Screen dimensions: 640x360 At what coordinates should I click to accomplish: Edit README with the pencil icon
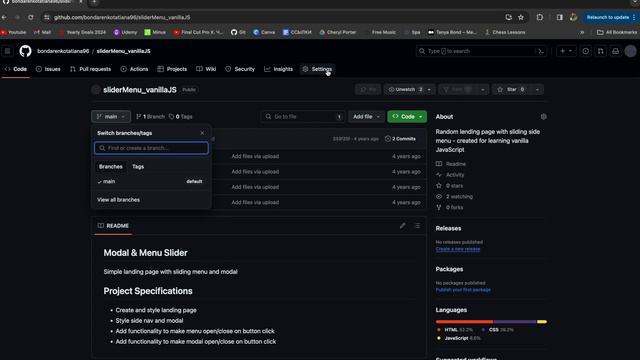(x=402, y=226)
